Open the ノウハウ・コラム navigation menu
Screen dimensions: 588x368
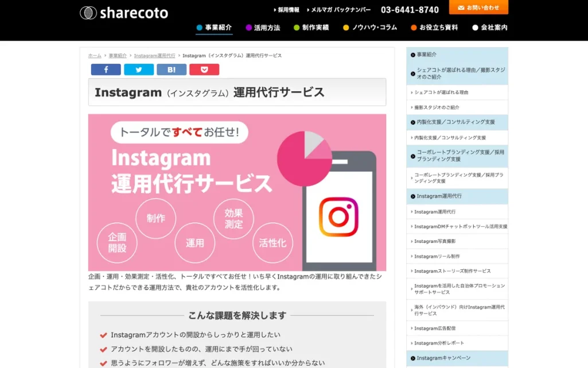point(370,28)
